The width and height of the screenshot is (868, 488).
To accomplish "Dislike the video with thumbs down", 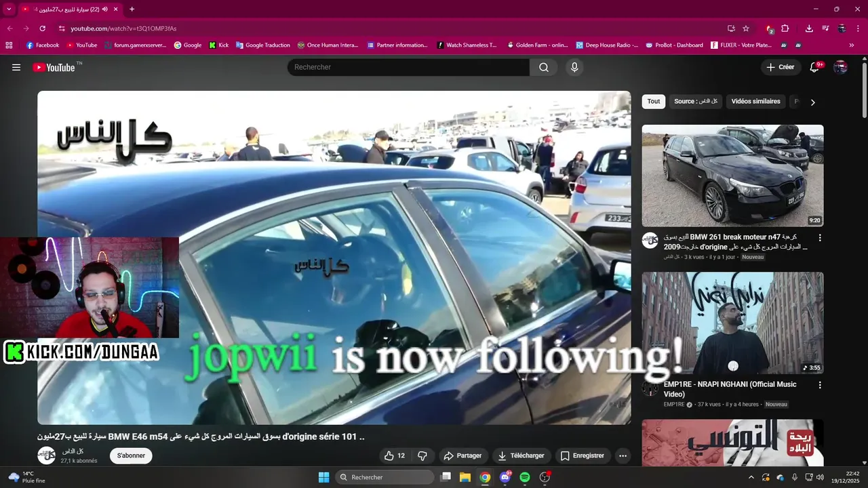I will point(422,455).
